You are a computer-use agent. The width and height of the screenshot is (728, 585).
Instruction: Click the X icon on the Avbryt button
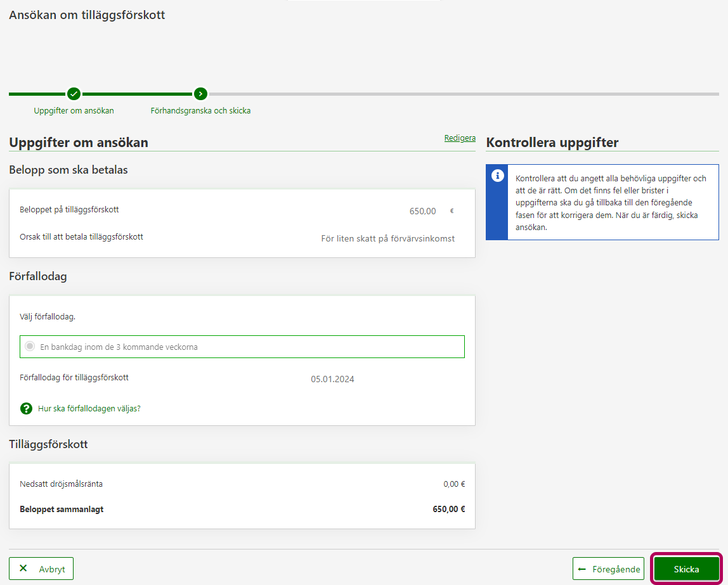coord(23,569)
